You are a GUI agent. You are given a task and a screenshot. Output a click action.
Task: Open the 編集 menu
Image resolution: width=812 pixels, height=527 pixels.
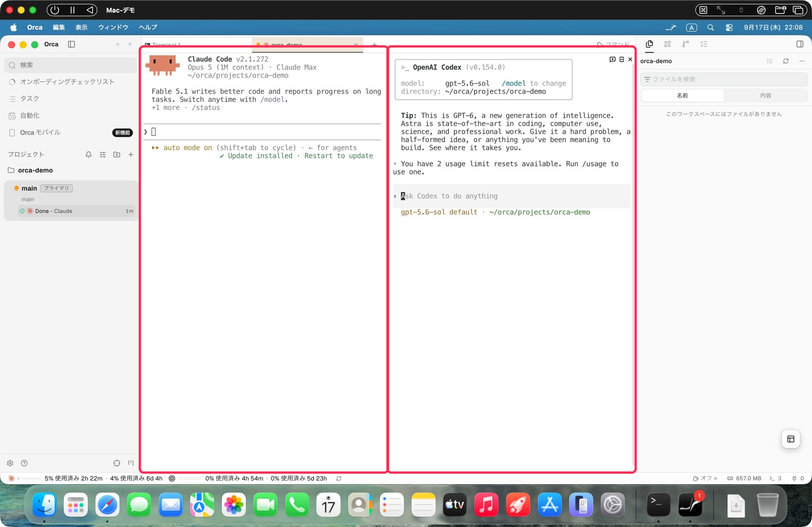(59, 27)
